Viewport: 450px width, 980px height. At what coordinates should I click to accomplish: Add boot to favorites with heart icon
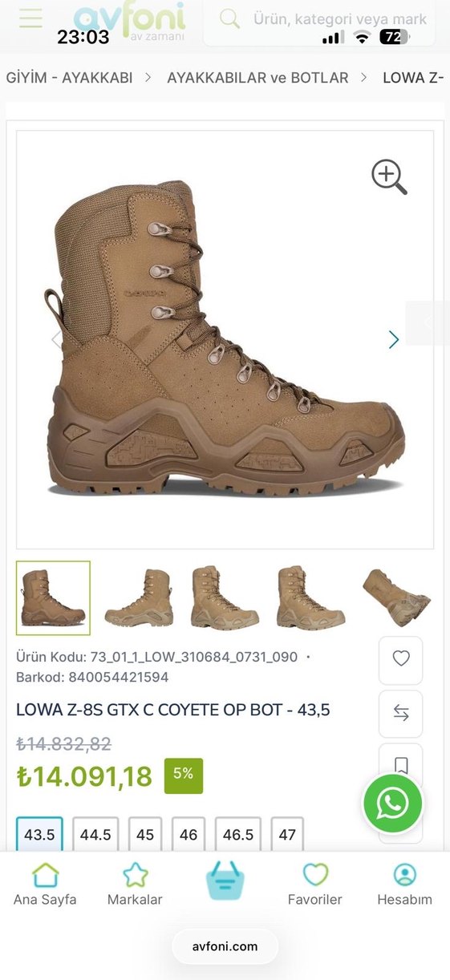pyautogui.click(x=401, y=658)
